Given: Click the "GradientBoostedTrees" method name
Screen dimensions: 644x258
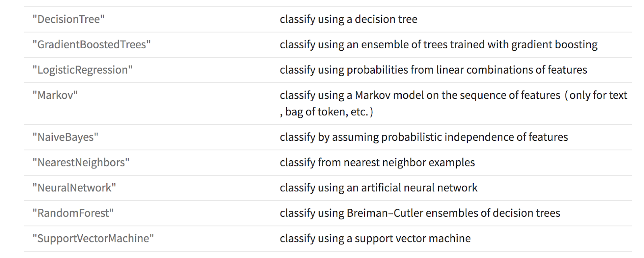Looking at the screenshot, I should (x=92, y=45).
